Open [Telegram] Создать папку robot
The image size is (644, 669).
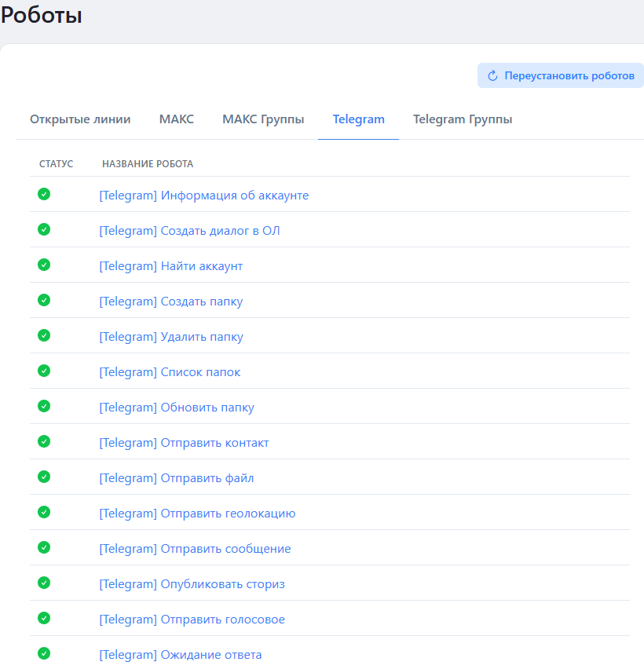[171, 302]
